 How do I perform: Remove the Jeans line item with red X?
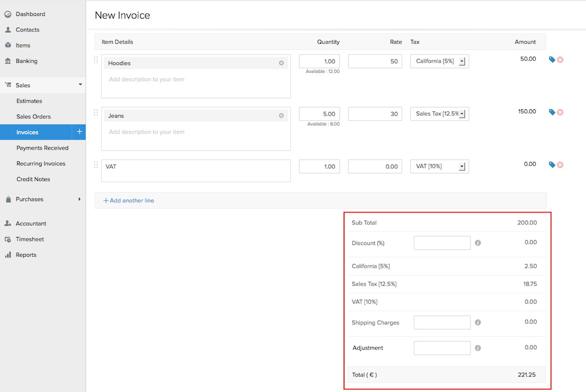(x=560, y=112)
